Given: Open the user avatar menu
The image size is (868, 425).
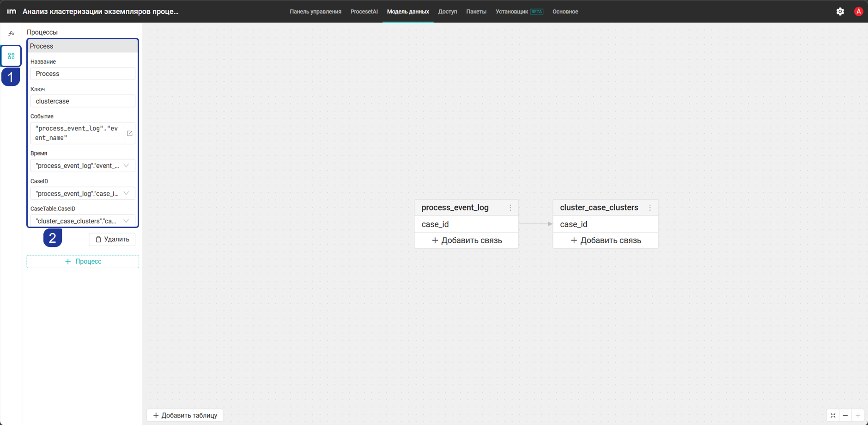Looking at the screenshot, I should point(858,12).
